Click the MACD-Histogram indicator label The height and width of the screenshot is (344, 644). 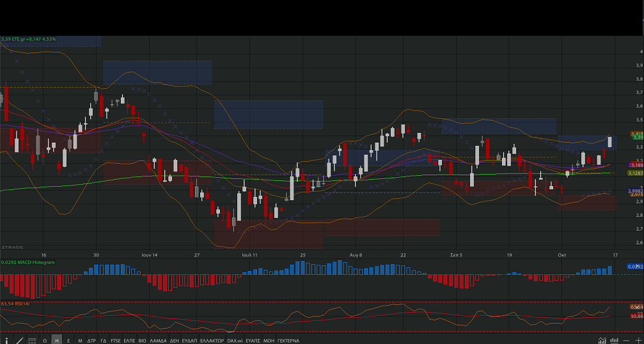pos(27,262)
